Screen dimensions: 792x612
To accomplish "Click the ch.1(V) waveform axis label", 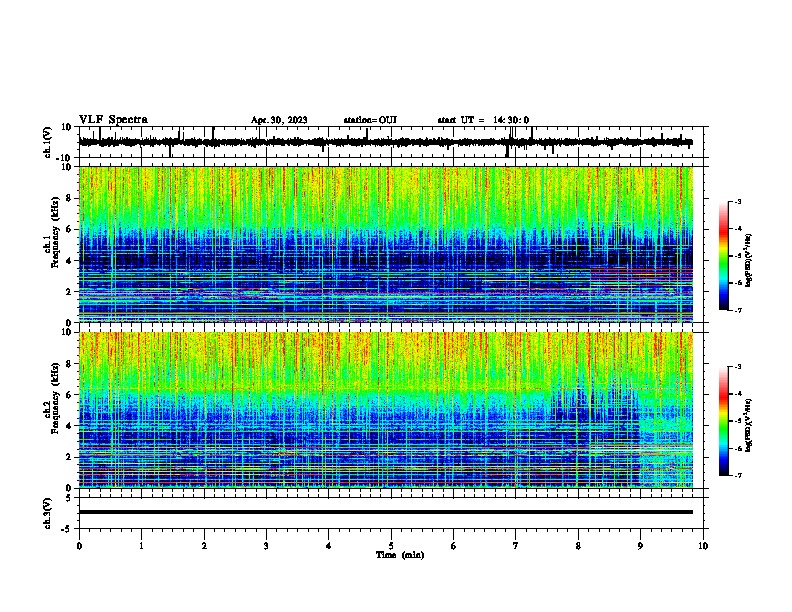I will click(x=48, y=142).
